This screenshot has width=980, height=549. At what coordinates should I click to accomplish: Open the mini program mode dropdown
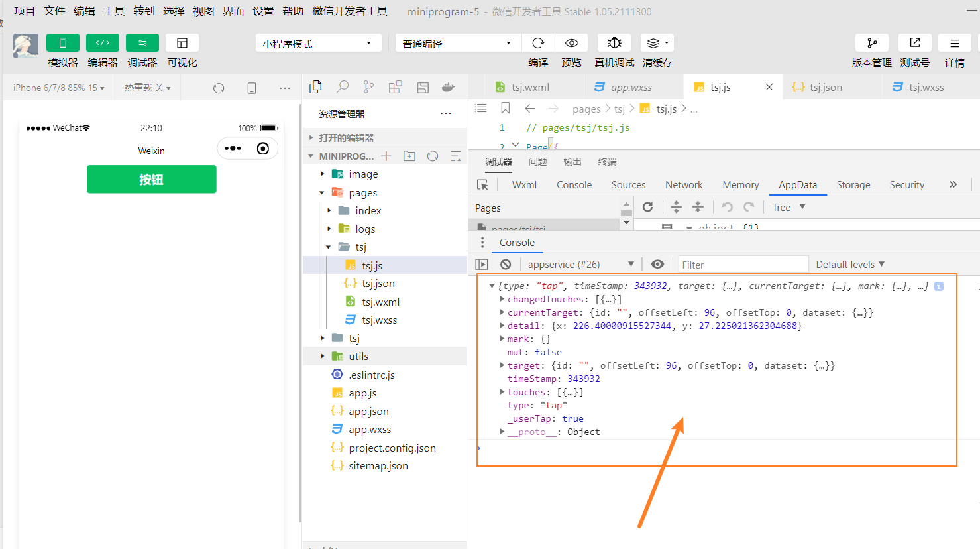click(x=319, y=43)
